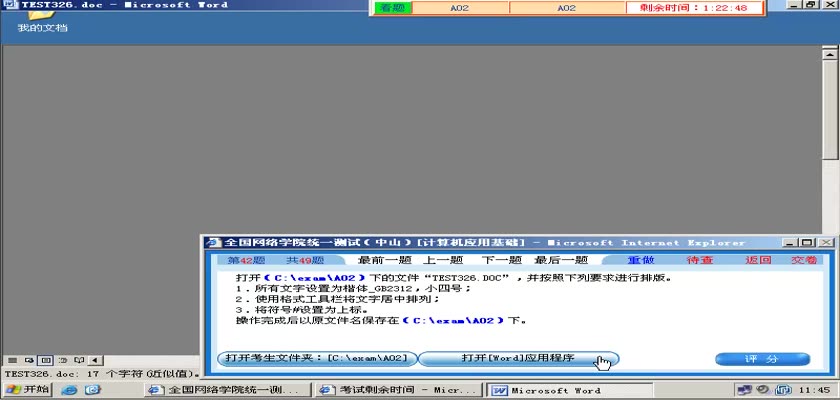The image size is (840, 400).
Task: Click 交卷 submit exam link
Action: (804, 260)
